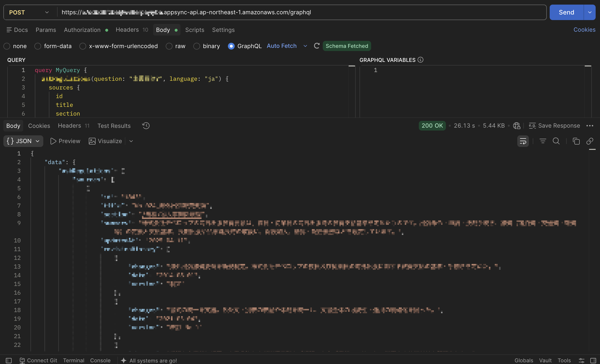Open the Console from status bar
This screenshot has width=600, height=364.
pyautogui.click(x=100, y=360)
